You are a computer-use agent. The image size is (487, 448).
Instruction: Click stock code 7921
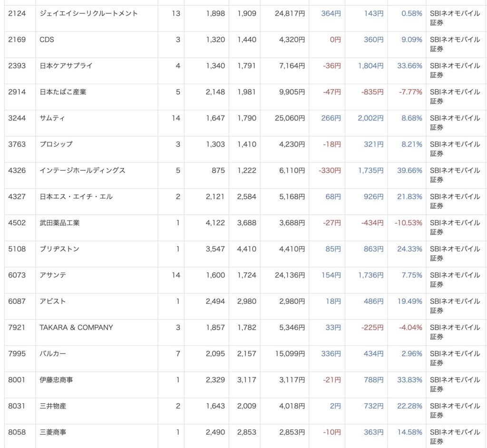(17, 327)
